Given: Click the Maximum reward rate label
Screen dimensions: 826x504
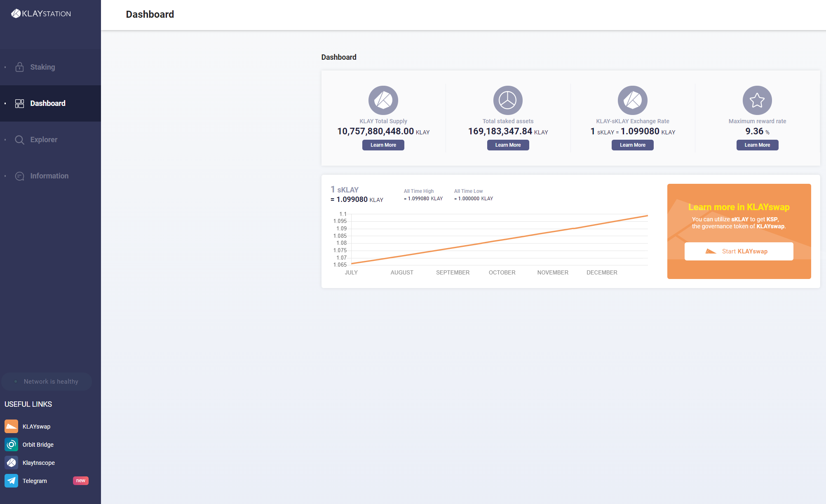Looking at the screenshot, I should tap(757, 121).
